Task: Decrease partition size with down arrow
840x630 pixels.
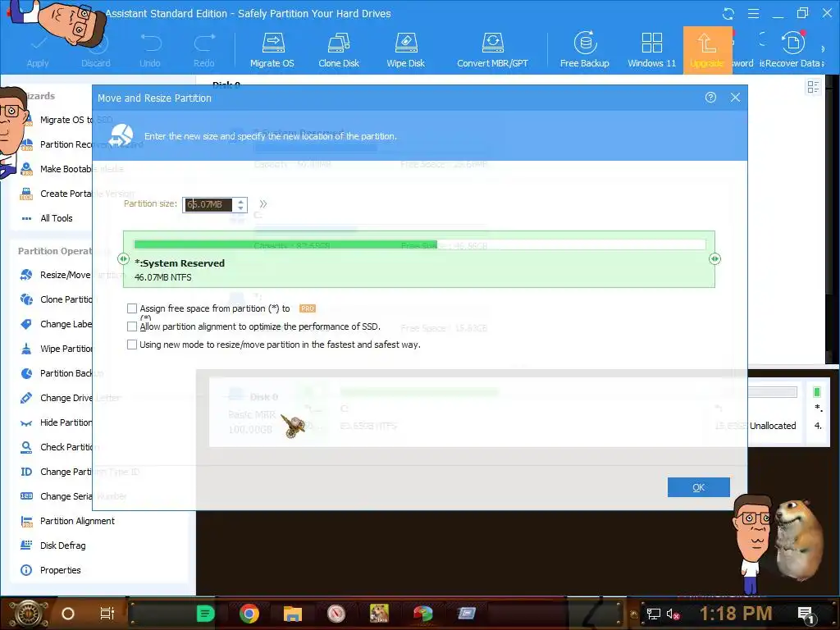Action: (240, 208)
